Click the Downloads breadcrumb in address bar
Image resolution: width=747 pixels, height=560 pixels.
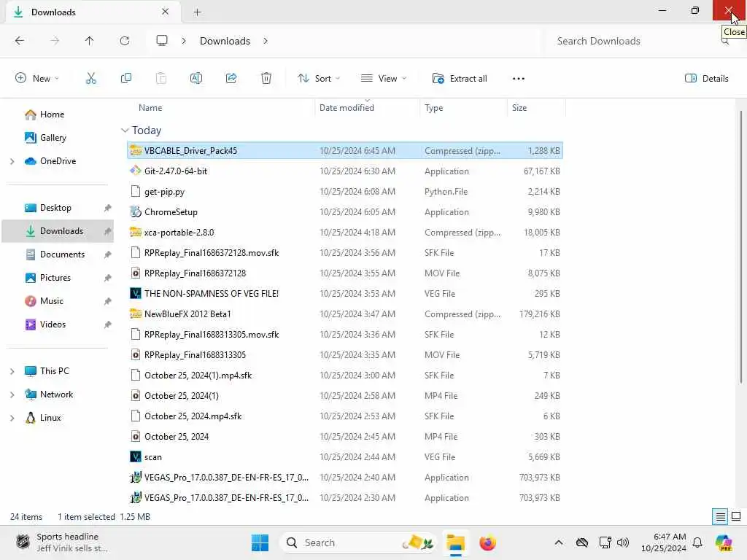pyautogui.click(x=225, y=41)
